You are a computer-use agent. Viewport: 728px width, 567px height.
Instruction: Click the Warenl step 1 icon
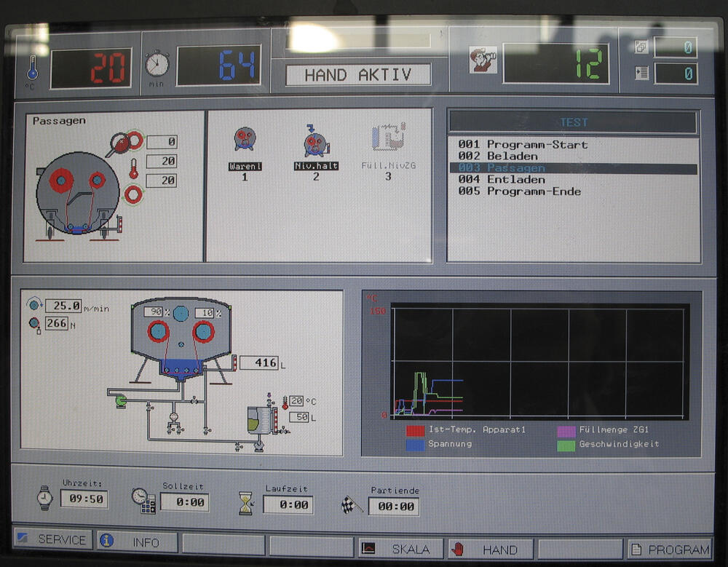click(245, 140)
